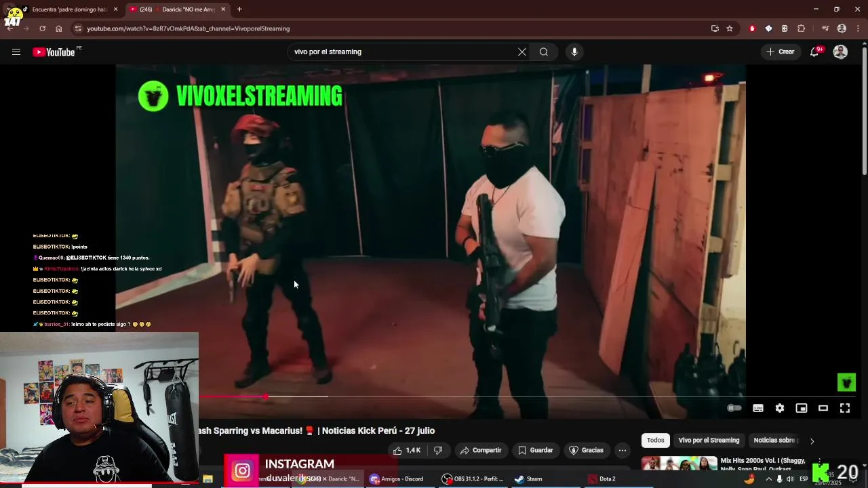Send a Gracias Super Thanks

tap(586, 450)
